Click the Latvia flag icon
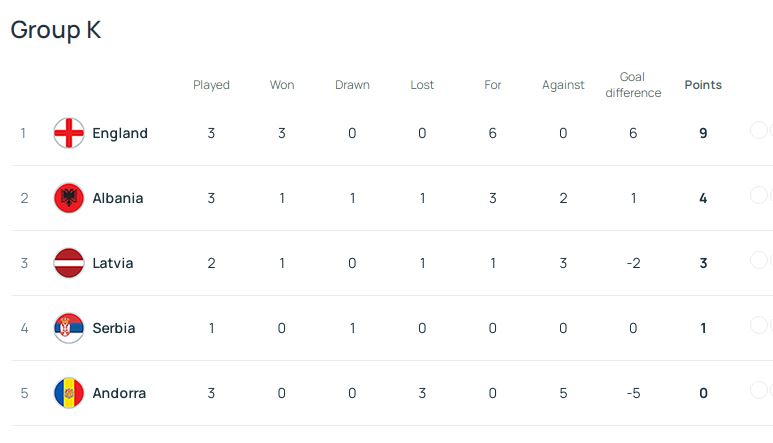Image resolution: width=773 pixels, height=443 pixels. coord(69,263)
